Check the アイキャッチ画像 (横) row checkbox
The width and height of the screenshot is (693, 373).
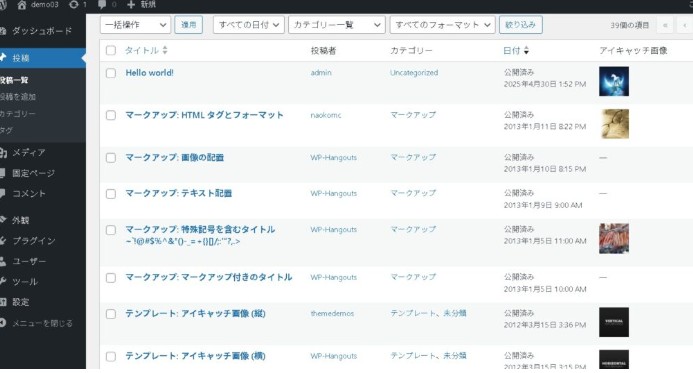click(x=111, y=356)
